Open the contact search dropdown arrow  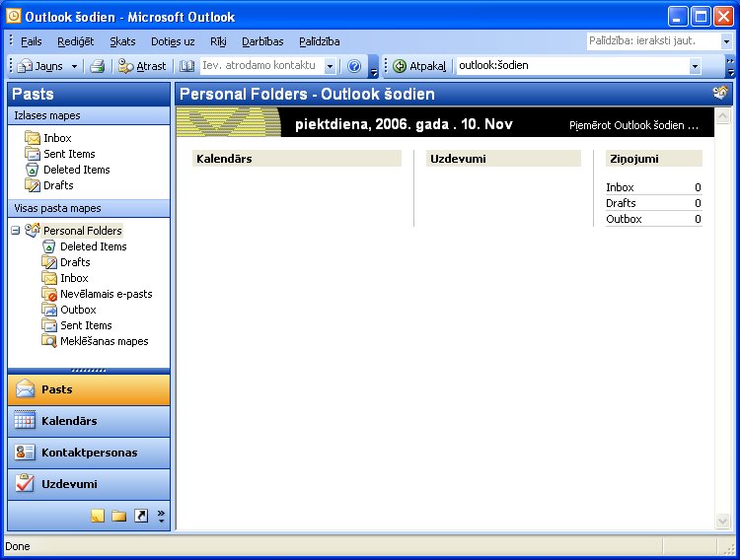(330, 66)
